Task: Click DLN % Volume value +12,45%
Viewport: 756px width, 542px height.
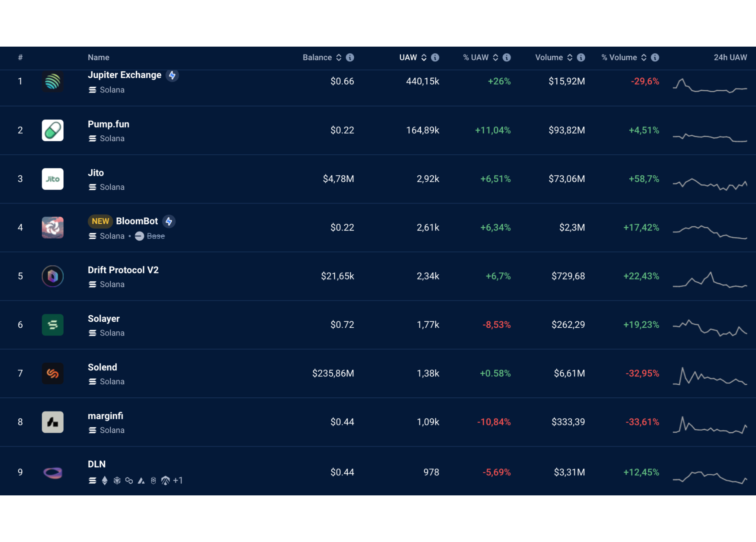Action: pyautogui.click(x=641, y=472)
